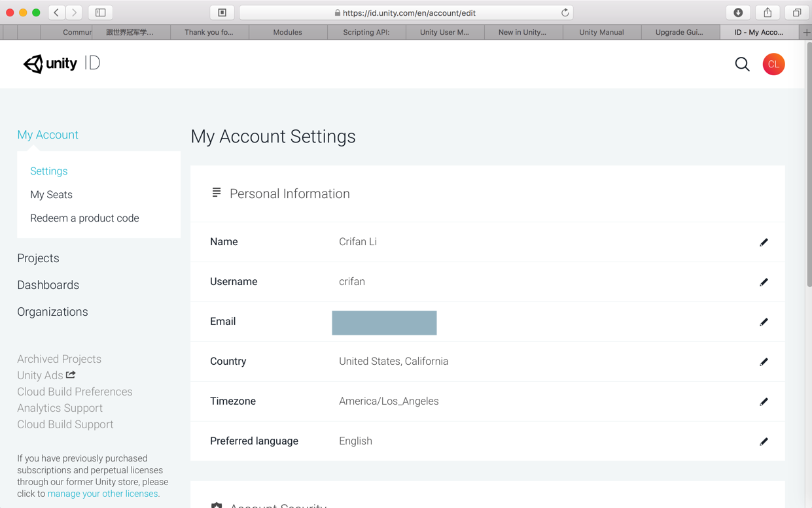Toggle the Safari sidebar button
Viewport: 812px width, 508px height.
101,12
